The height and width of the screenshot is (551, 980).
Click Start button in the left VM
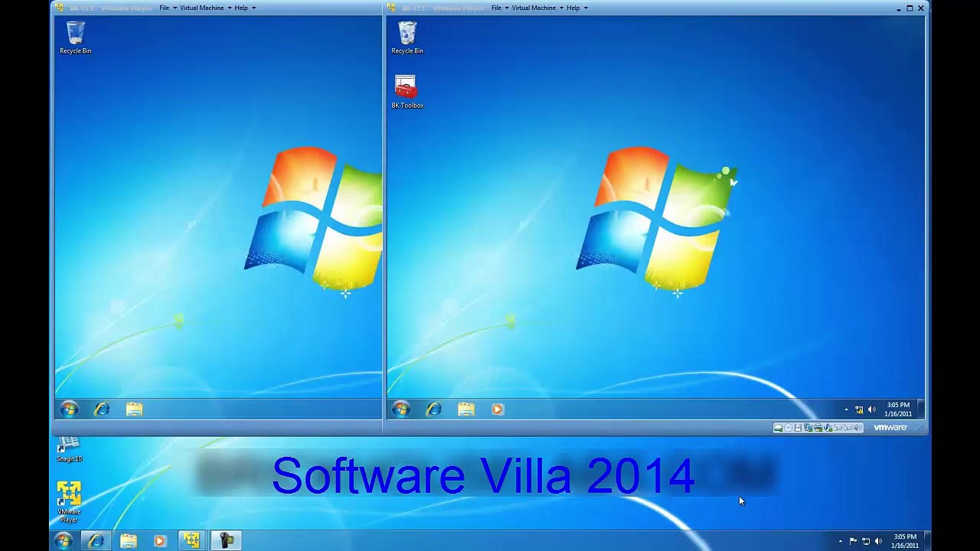point(69,409)
